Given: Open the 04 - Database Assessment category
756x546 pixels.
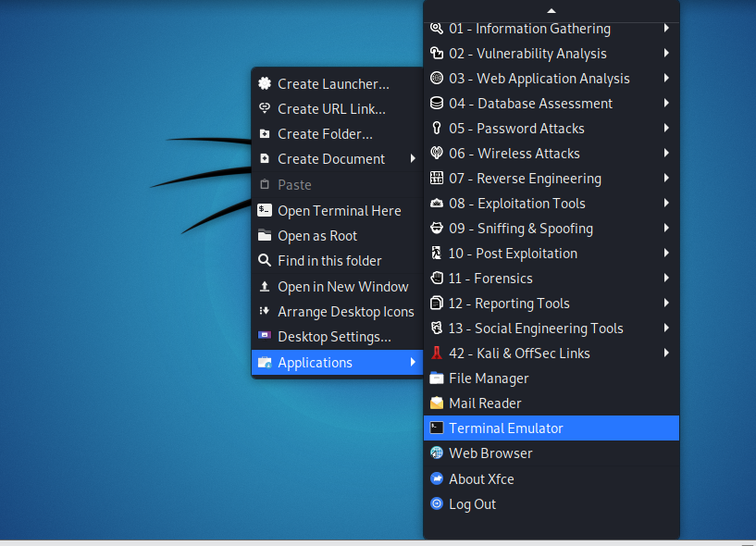Looking at the screenshot, I should 552,104.
